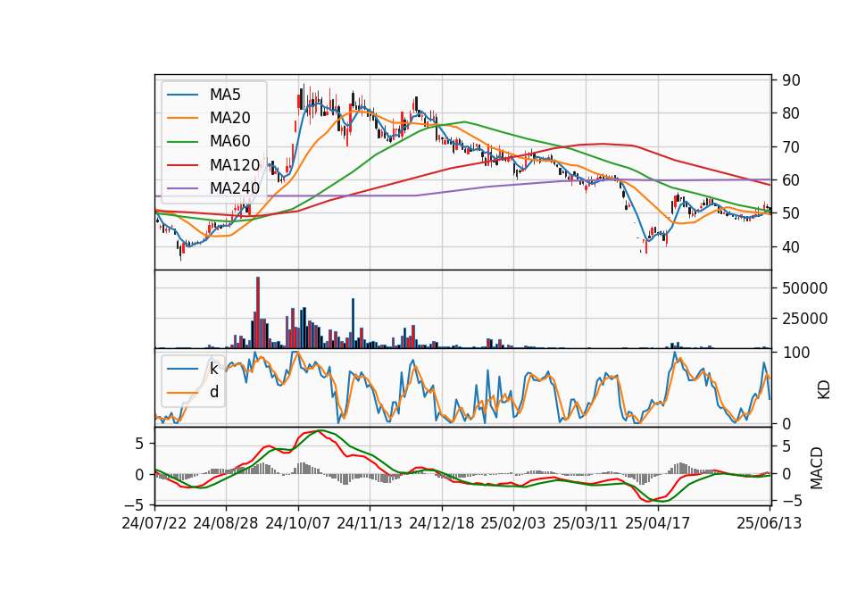The height and width of the screenshot is (616, 857).
Task: Click the purple MA240 legend line swatch
Action: 182,188
